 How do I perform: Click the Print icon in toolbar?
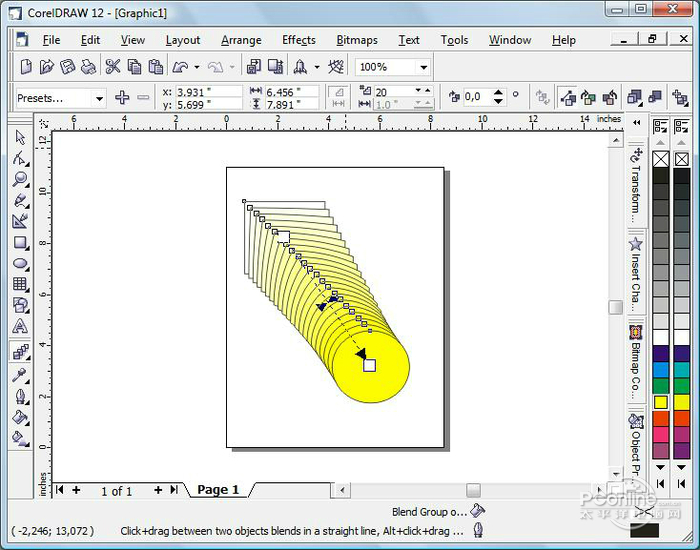point(89,67)
